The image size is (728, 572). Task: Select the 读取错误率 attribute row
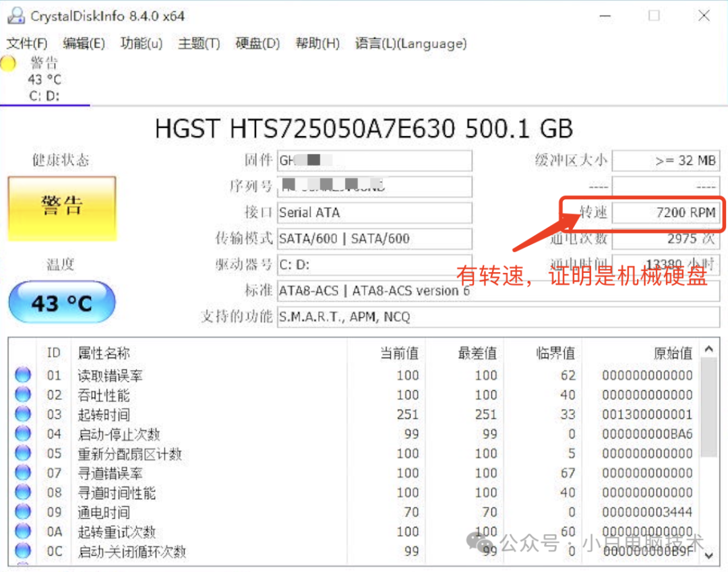354,375
